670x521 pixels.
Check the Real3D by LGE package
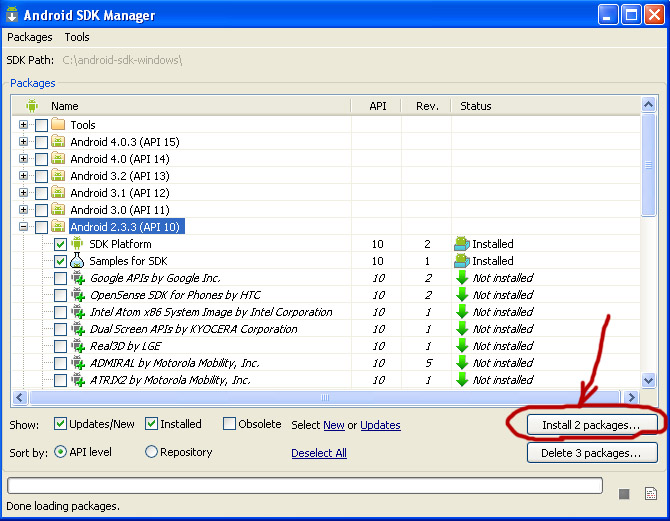[60, 346]
